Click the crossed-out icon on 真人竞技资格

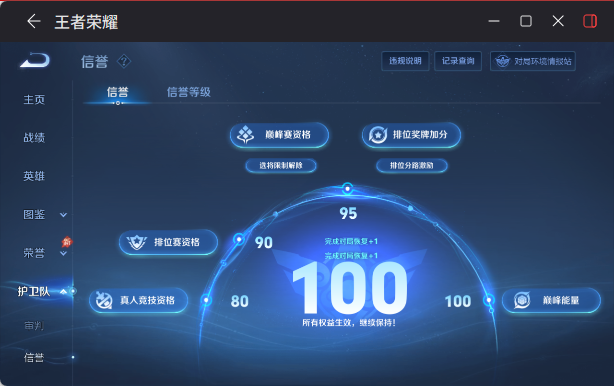click(104, 300)
